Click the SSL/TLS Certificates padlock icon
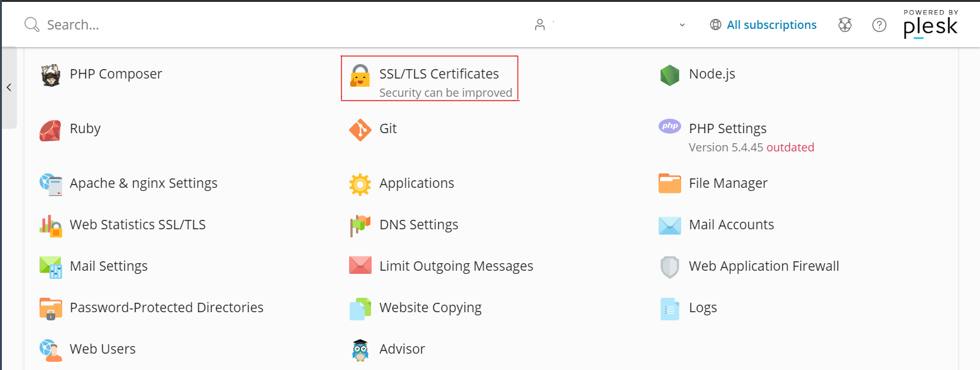The height and width of the screenshot is (370, 980). [x=360, y=75]
